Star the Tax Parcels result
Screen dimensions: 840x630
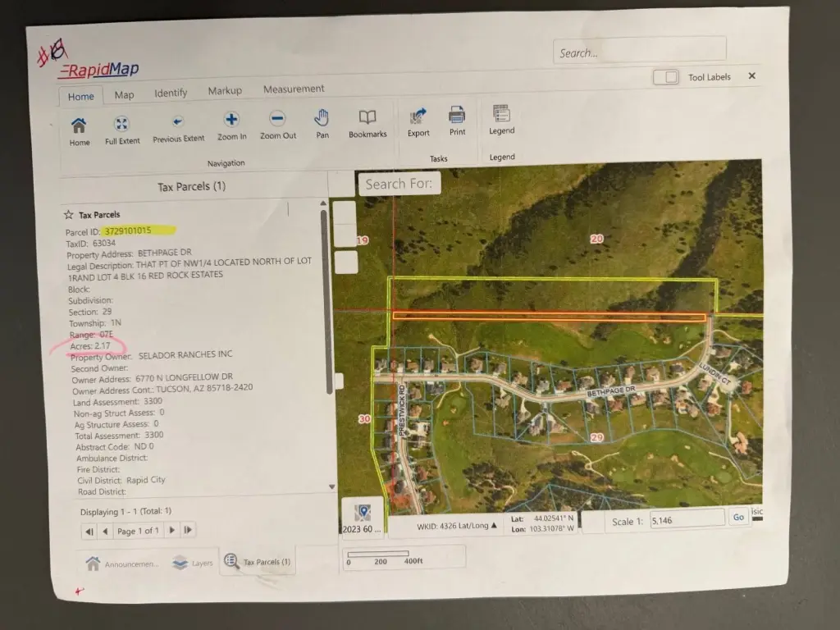(x=69, y=215)
